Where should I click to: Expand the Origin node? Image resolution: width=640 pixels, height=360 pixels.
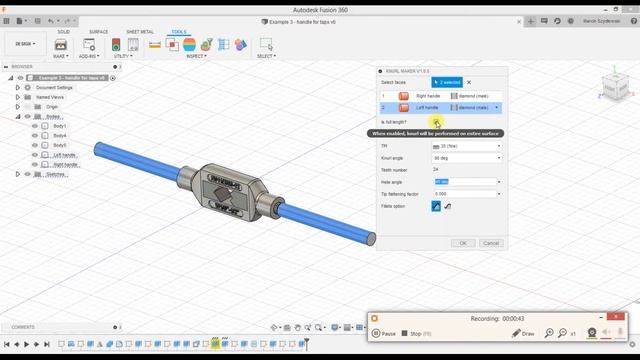tap(18, 107)
